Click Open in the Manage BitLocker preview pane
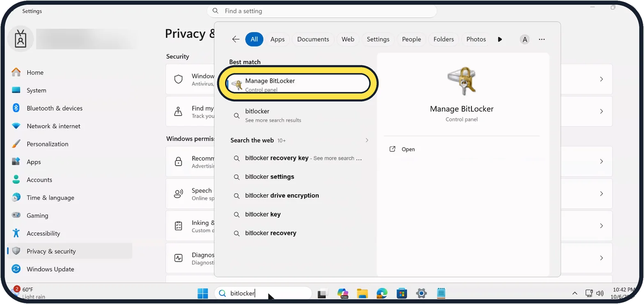Image resolution: width=644 pixels, height=304 pixels. pos(408,149)
